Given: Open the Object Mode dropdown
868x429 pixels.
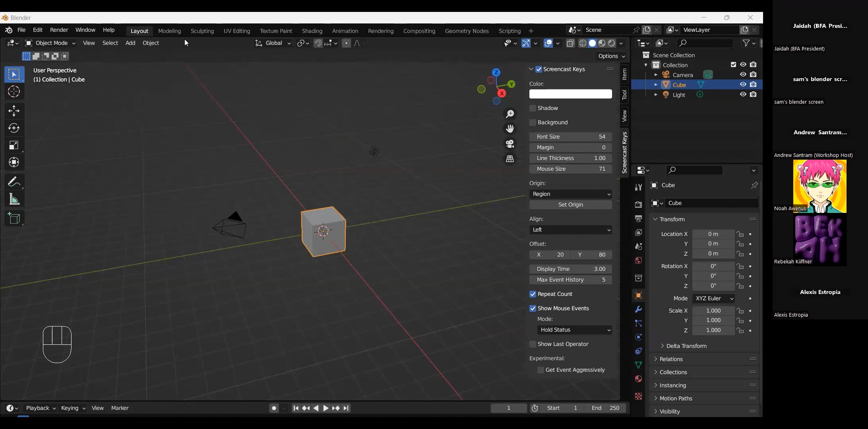Looking at the screenshot, I should pyautogui.click(x=50, y=43).
